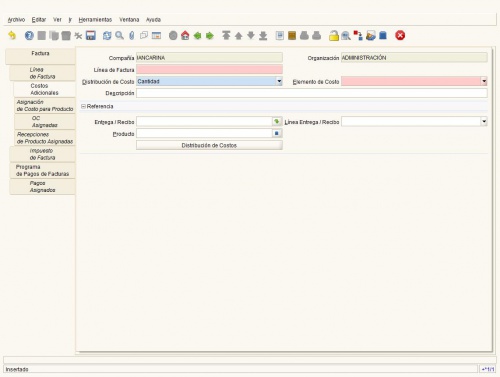500x377 pixels.
Task: Open Asignación de Costo para Producto tab
Action: pos(45,105)
